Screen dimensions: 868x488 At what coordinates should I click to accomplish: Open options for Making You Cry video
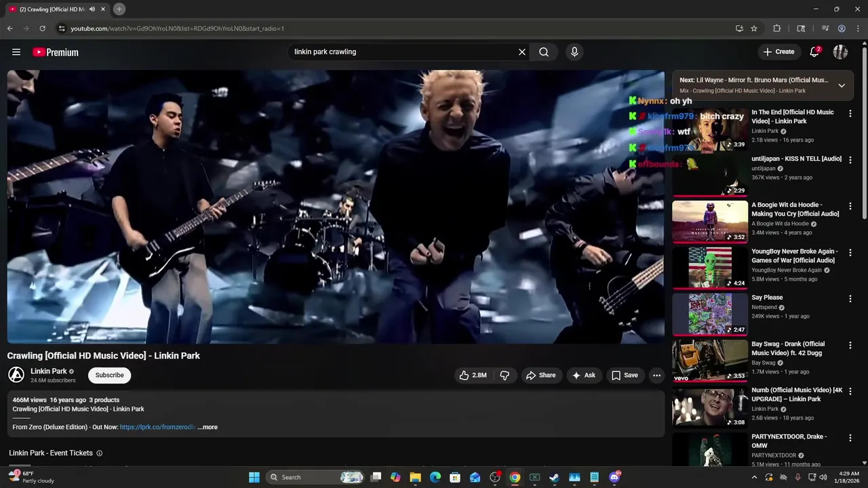(x=850, y=206)
